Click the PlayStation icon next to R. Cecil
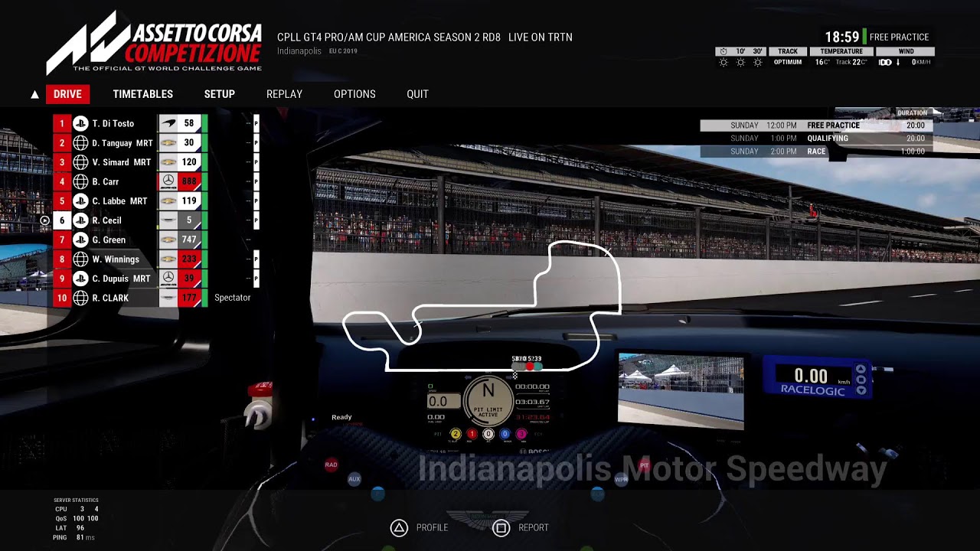The image size is (980, 551). click(80, 220)
